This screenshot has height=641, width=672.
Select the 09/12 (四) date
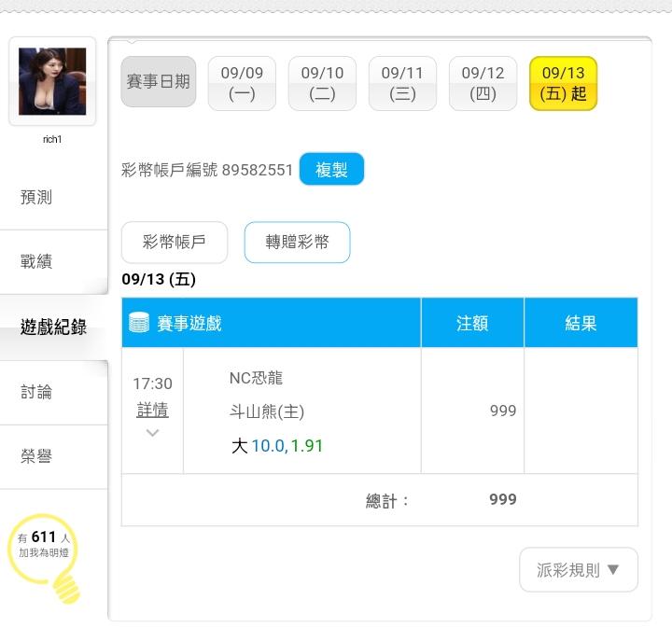(x=483, y=83)
